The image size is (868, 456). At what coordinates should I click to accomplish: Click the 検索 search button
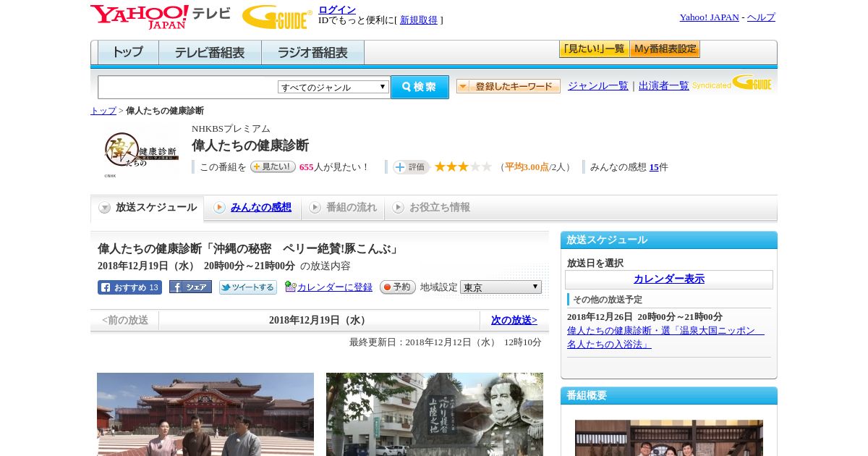[420, 87]
